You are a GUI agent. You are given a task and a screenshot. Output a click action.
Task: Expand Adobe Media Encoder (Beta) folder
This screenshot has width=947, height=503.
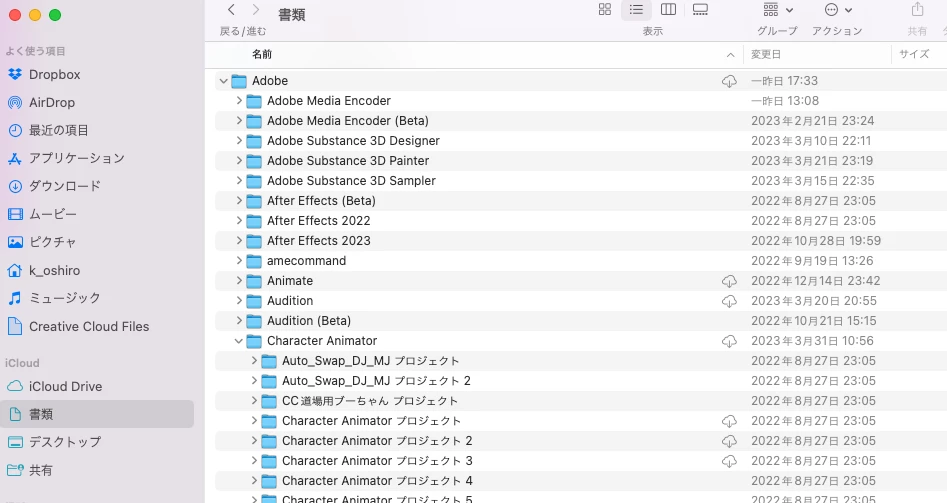(x=239, y=121)
